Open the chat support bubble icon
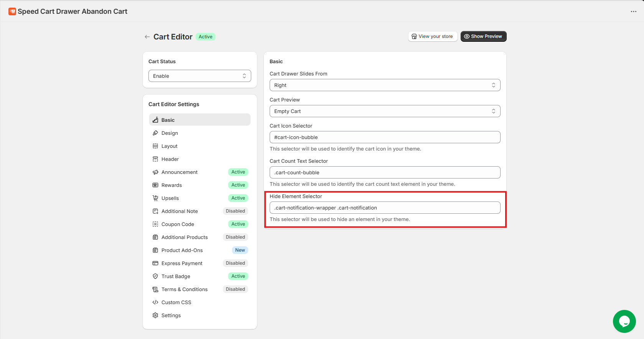Viewport: 644px width, 339px height. coord(624,321)
